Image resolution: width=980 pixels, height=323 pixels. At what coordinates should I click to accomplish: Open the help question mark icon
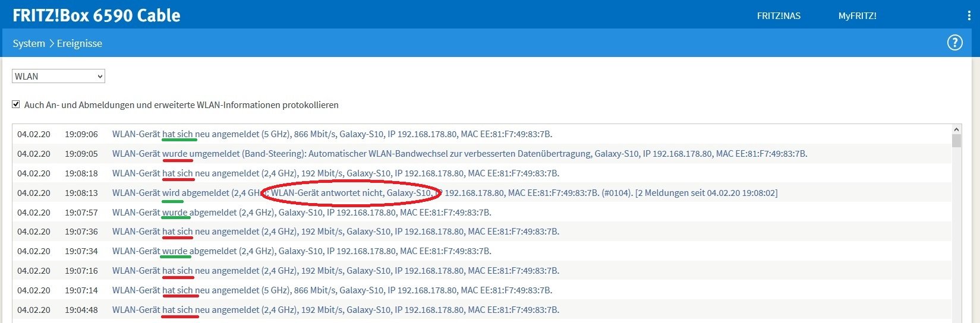pyautogui.click(x=954, y=43)
